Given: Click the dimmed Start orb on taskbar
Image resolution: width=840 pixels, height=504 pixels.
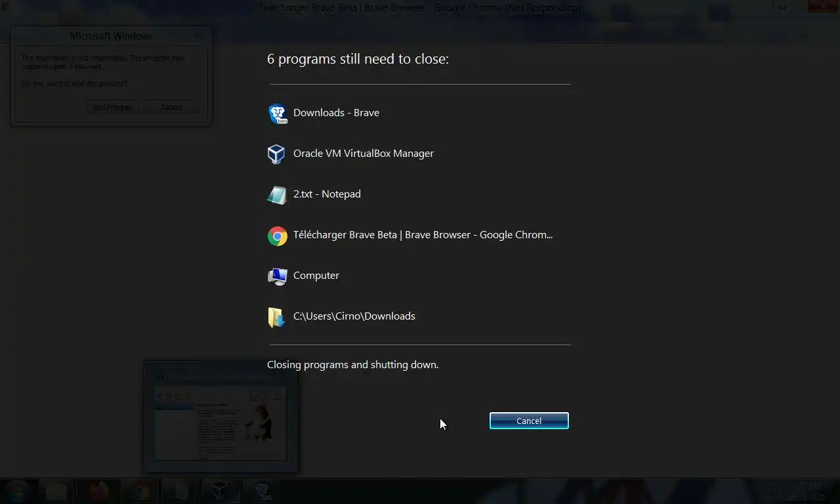Looking at the screenshot, I should 18,491.
